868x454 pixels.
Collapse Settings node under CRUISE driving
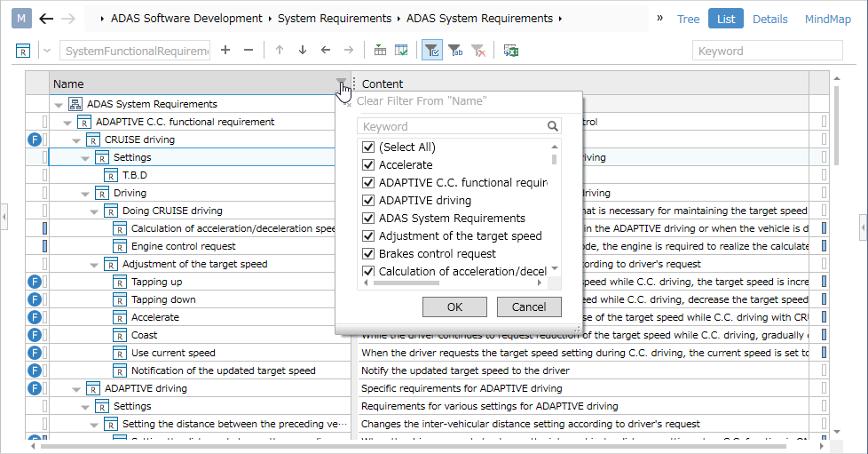[85, 158]
